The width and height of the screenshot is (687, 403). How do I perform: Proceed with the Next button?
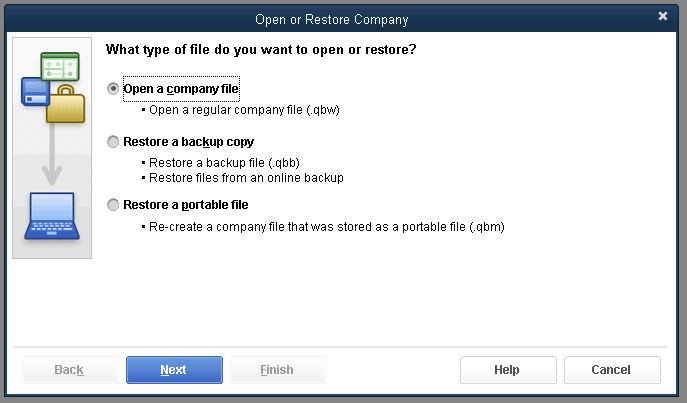pos(174,370)
